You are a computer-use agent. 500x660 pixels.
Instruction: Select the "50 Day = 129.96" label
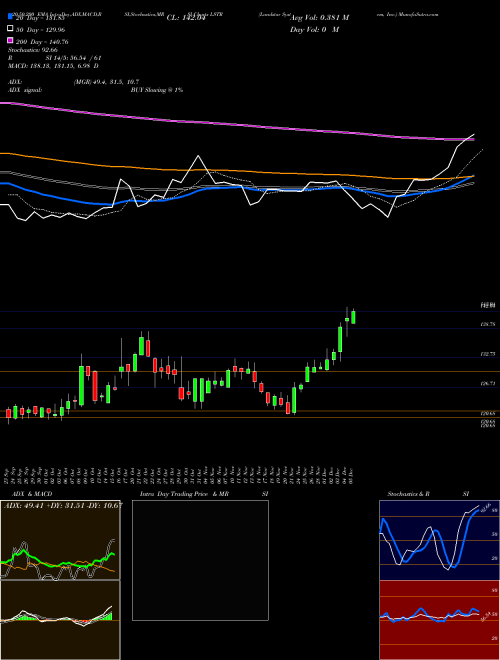point(41,30)
